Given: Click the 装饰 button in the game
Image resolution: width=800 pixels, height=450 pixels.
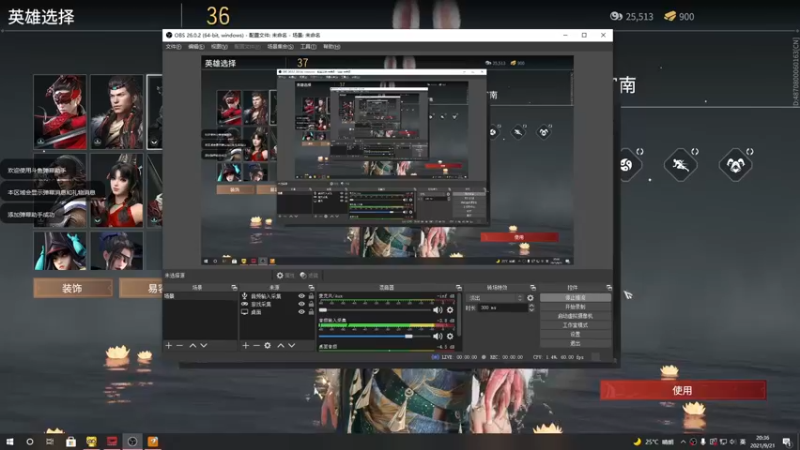Looking at the screenshot, I should pyautogui.click(x=73, y=288).
